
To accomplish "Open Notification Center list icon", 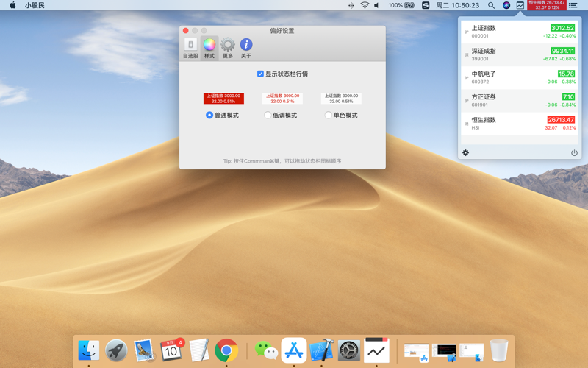I will coord(573,5).
